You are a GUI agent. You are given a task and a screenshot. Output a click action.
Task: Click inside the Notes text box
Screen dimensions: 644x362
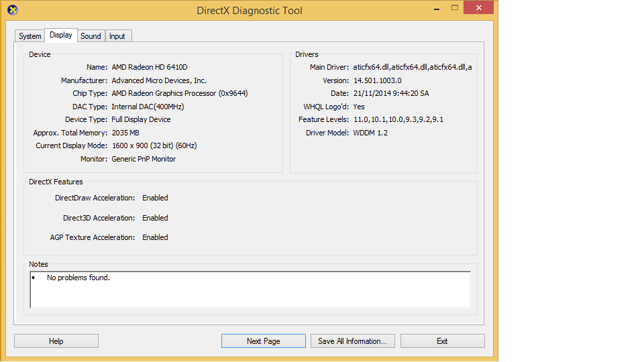[250, 290]
